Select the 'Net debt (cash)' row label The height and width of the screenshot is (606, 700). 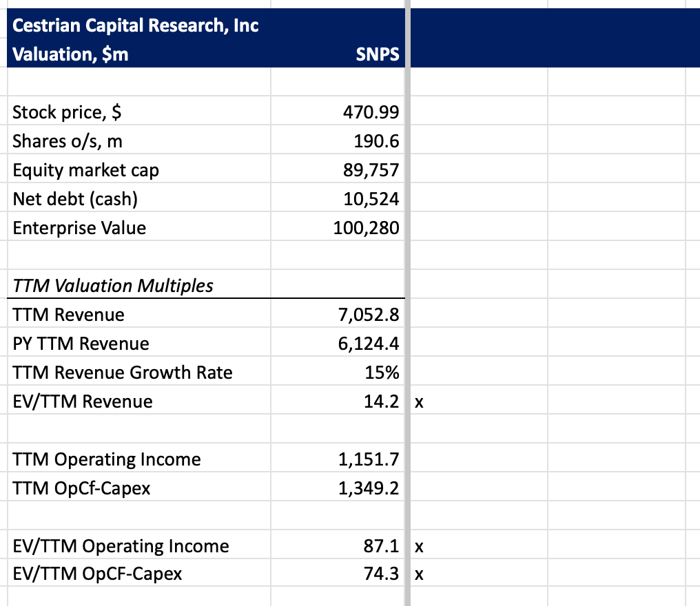75,199
